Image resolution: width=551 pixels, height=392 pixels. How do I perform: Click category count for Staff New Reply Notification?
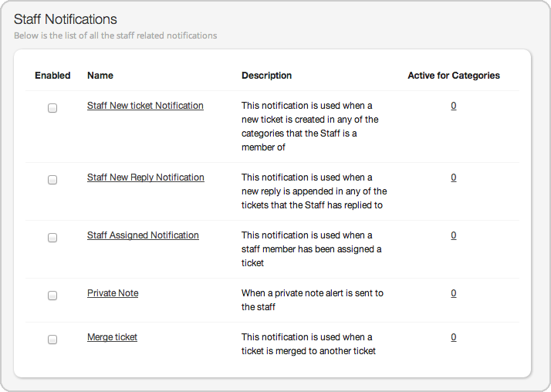tap(454, 177)
